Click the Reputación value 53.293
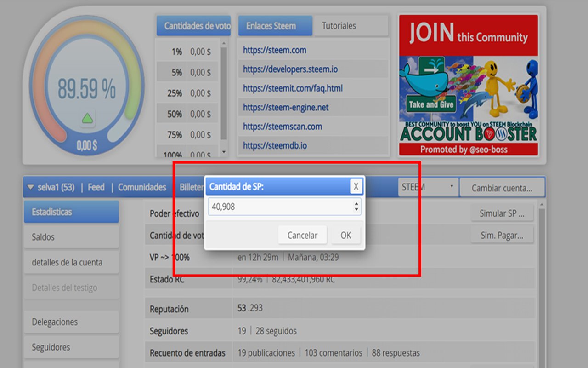This screenshot has width=588, height=368. point(250,308)
